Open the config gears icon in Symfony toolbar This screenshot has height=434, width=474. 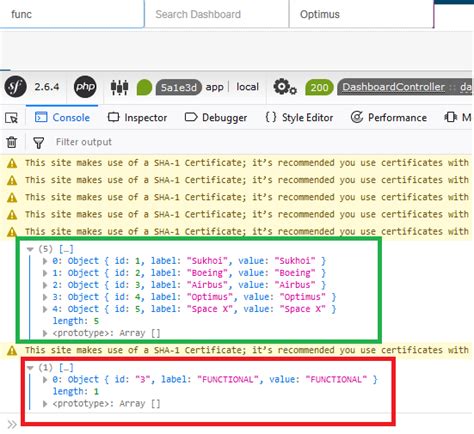point(285,87)
